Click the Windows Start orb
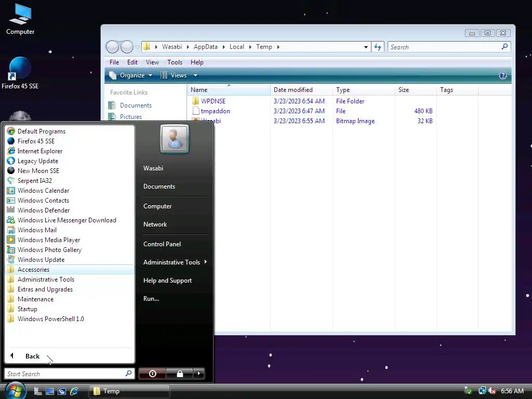 coord(15,390)
